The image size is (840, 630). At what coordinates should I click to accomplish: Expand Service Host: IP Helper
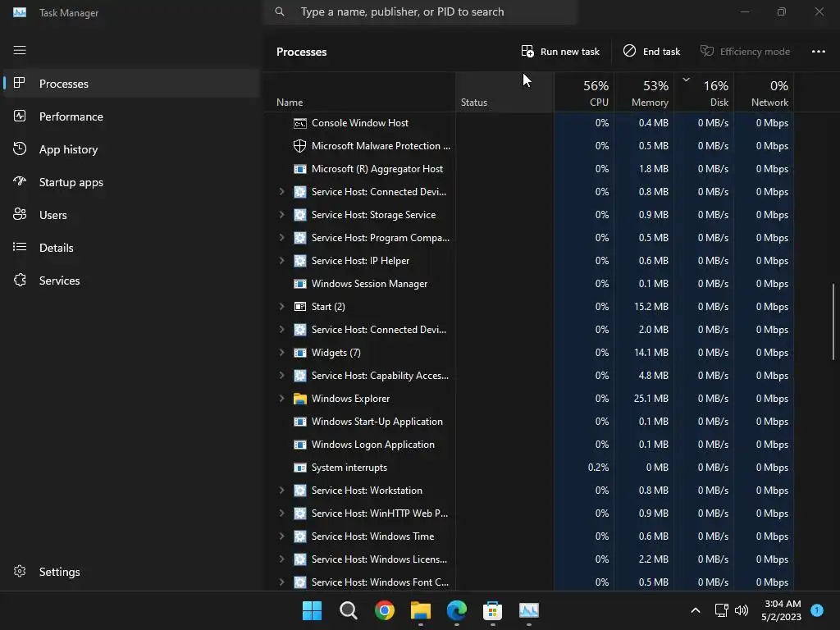pyautogui.click(x=282, y=260)
